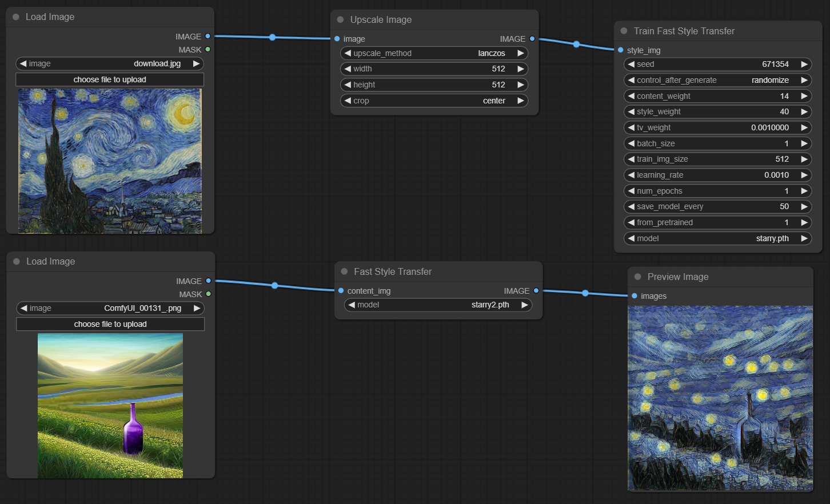Viewport: 830px width, 504px height.
Task: Click the stylized output in Preview Image
Action: coord(720,398)
